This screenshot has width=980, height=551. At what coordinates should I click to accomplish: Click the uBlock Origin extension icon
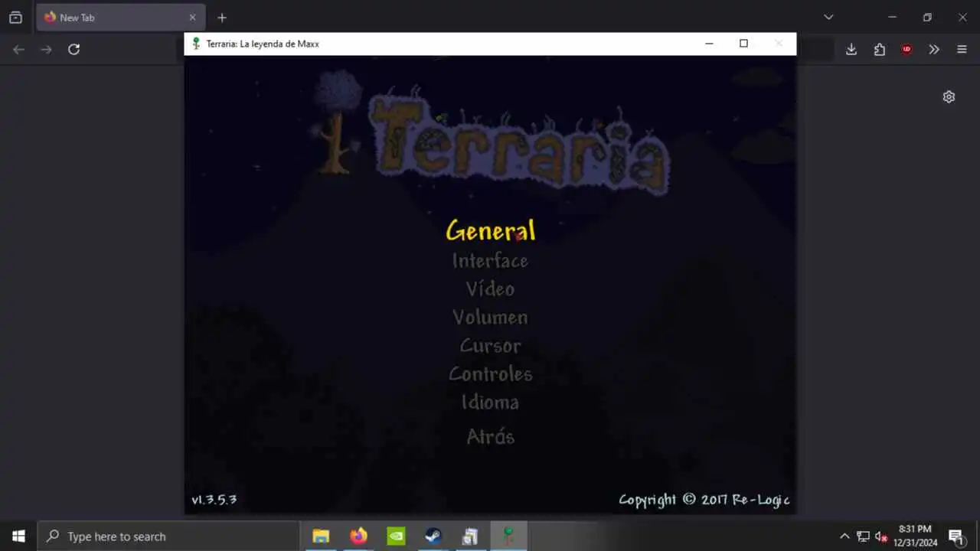[x=906, y=49]
